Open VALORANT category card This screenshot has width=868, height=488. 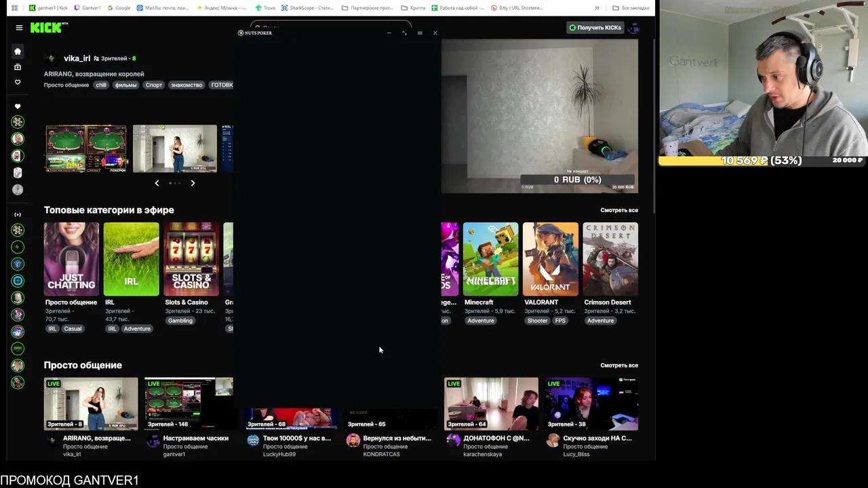pos(551,259)
